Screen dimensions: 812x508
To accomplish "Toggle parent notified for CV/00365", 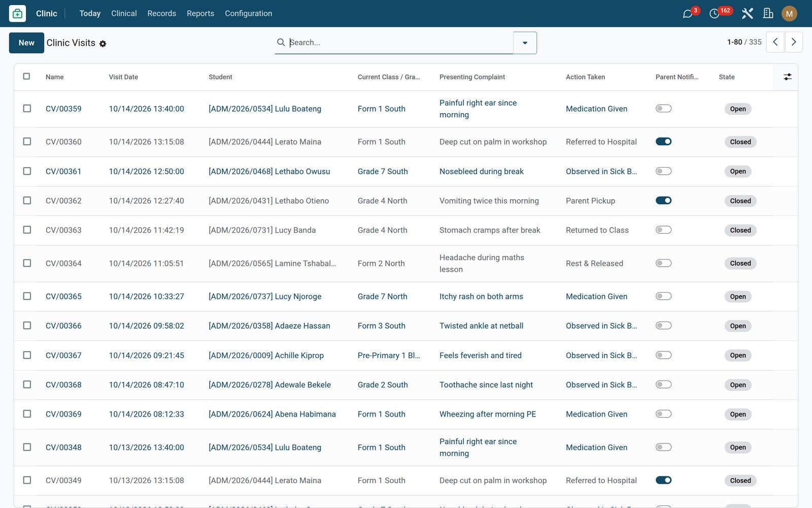I will pyautogui.click(x=663, y=296).
